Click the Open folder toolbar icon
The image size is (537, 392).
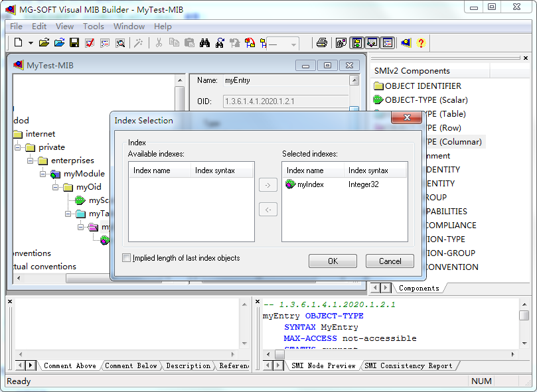click(x=44, y=43)
